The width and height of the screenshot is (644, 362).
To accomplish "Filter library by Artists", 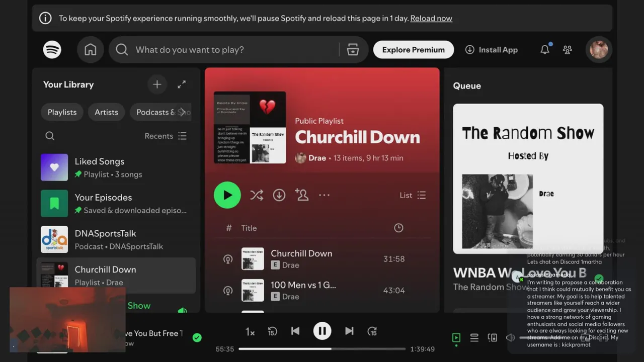I will click(x=107, y=112).
